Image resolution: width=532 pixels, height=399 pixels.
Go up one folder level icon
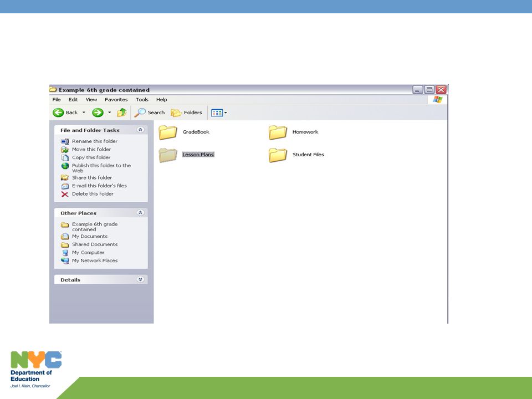[122, 112]
